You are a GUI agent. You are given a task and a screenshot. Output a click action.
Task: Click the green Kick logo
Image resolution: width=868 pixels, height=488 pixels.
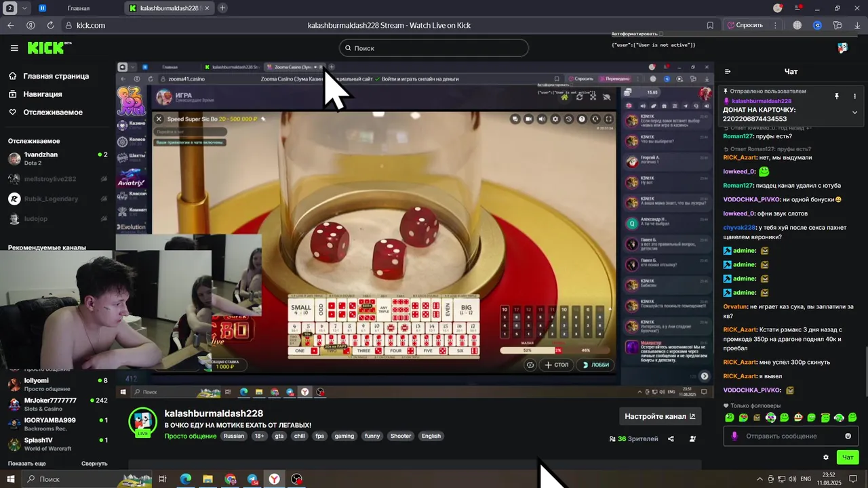click(47, 47)
